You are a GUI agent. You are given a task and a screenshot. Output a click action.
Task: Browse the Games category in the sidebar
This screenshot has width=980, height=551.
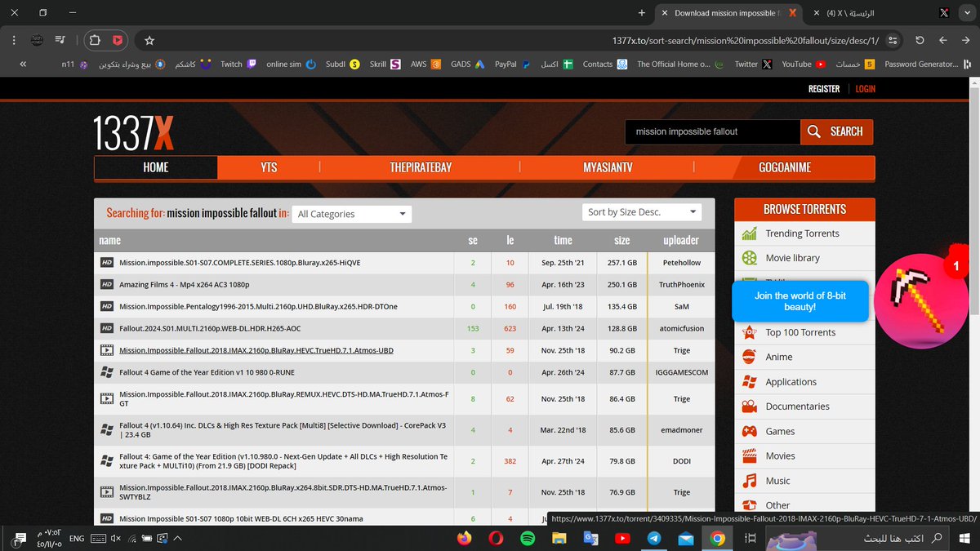pos(780,431)
